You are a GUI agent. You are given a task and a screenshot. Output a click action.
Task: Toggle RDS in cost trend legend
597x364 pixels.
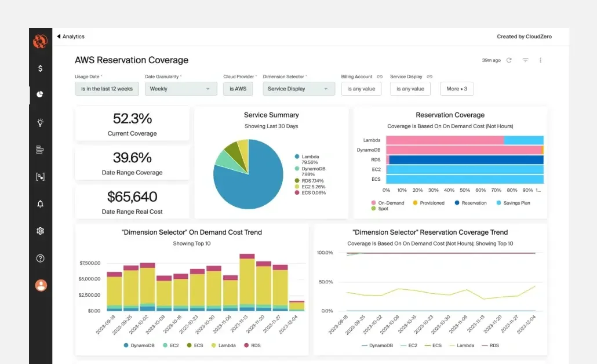click(x=253, y=345)
